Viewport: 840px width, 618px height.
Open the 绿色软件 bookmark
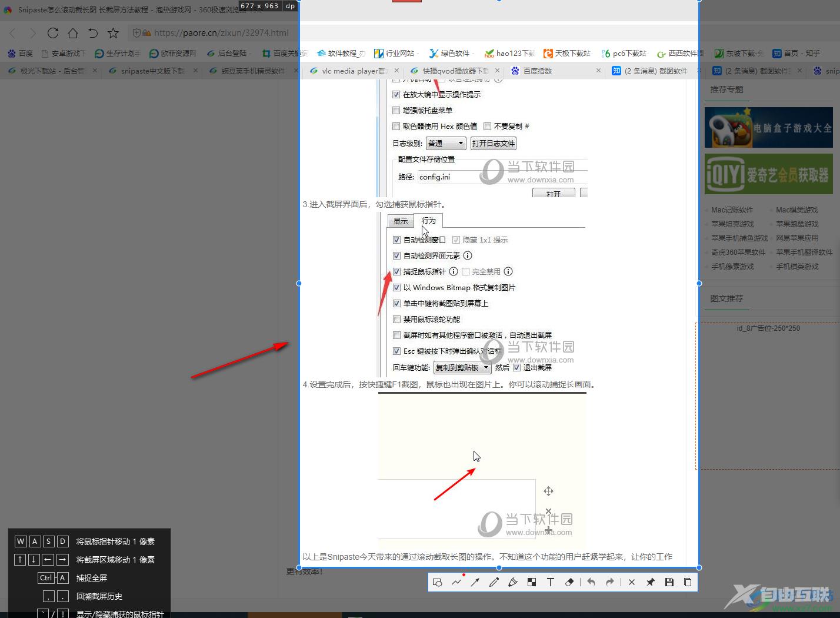(451, 53)
